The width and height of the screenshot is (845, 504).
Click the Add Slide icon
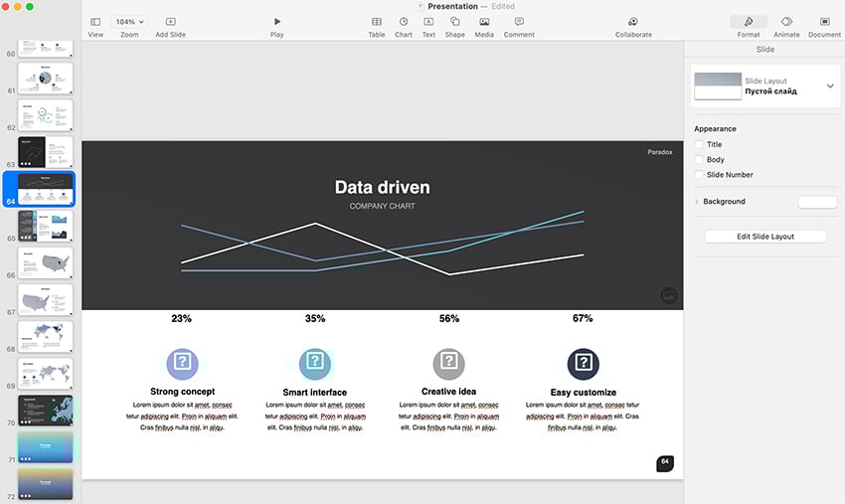[x=170, y=21]
